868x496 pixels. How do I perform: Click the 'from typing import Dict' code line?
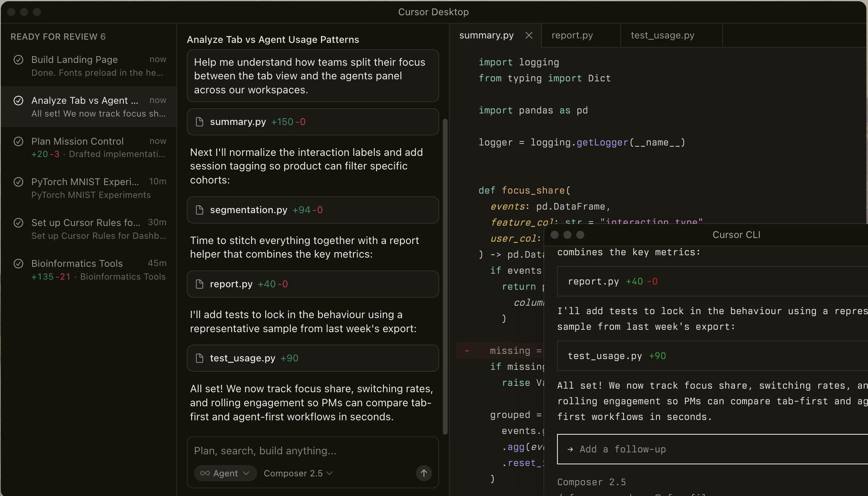(545, 78)
